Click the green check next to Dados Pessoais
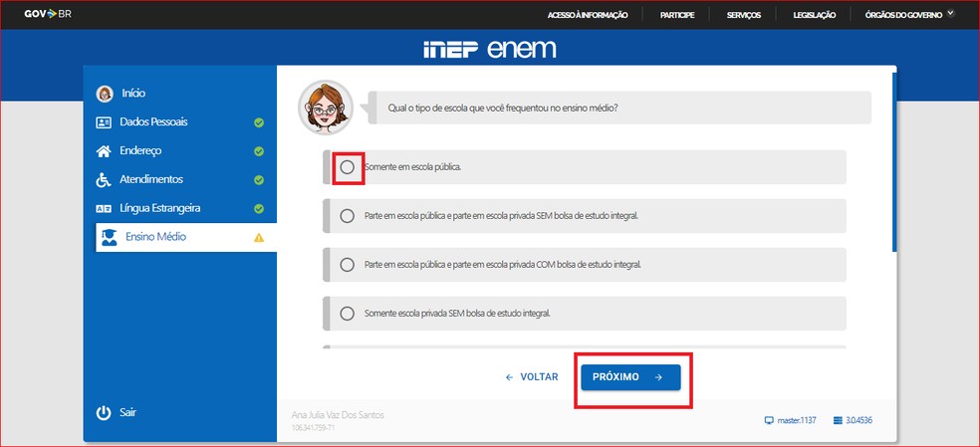Image resolution: width=980 pixels, height=447 pixels. [x=259, y=122]
